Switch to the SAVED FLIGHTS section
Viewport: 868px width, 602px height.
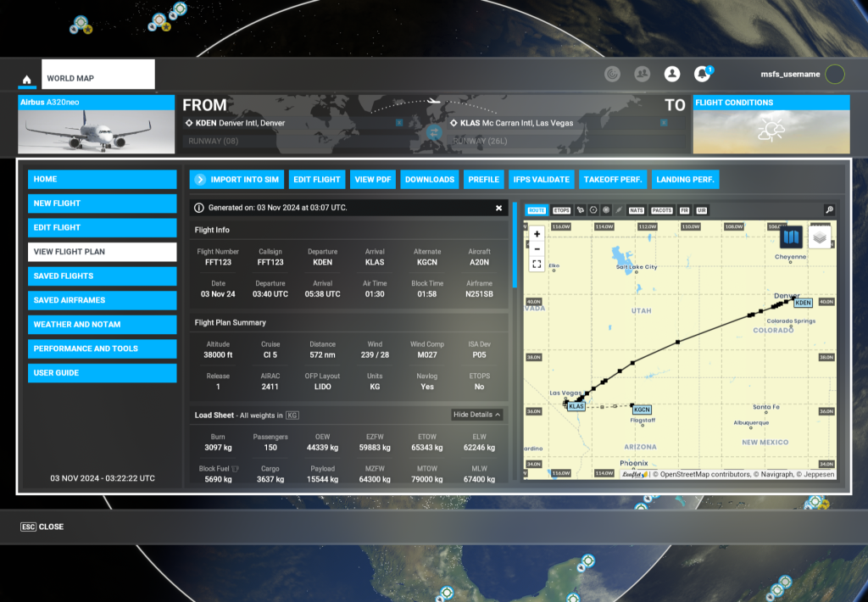[102, 276]
